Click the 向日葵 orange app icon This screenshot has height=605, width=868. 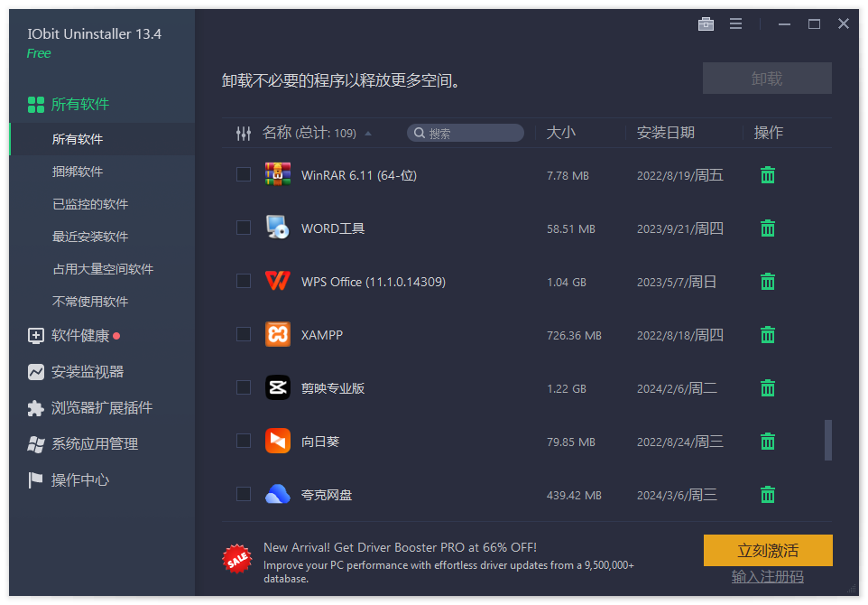coord(278,441)
